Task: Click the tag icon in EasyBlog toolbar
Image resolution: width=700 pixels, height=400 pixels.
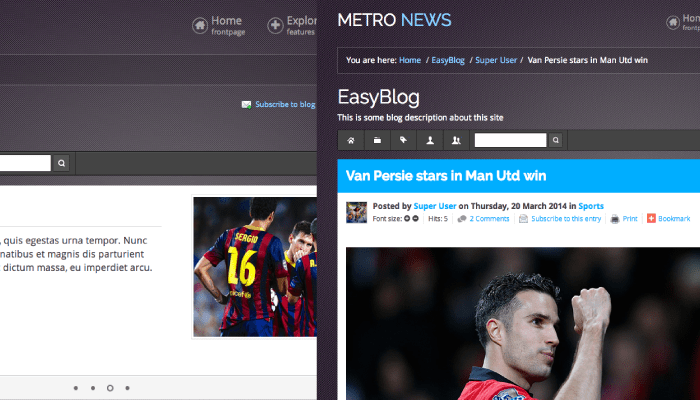Action: [x=403, y=140]
